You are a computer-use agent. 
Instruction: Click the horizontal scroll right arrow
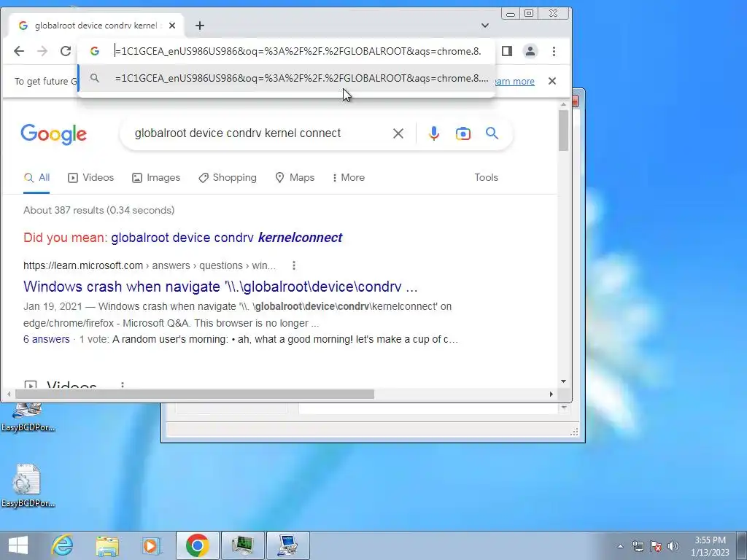point(551,394)
